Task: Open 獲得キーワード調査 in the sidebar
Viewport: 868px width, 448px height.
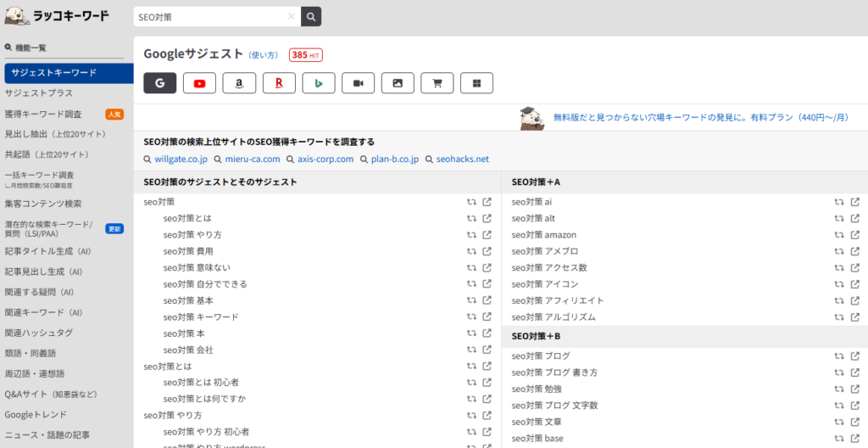Action: [x=43, y=115]
